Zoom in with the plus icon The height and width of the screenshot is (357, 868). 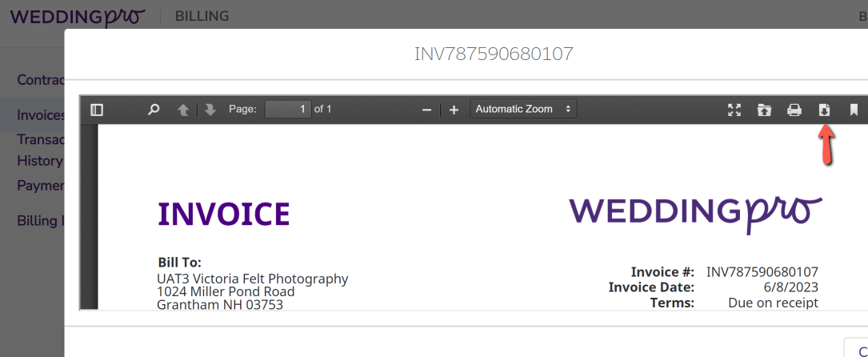click(454, 110)
